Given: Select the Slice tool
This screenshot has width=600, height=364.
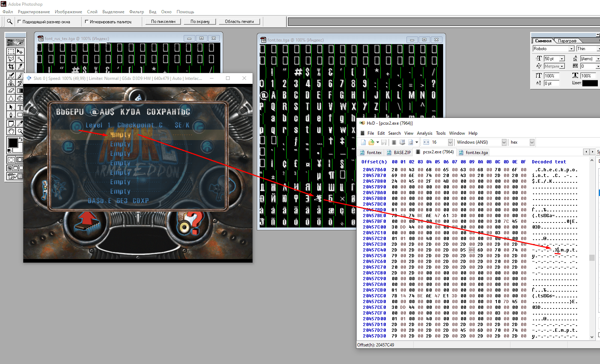Looking at the screenshot, I should [20, 66].
